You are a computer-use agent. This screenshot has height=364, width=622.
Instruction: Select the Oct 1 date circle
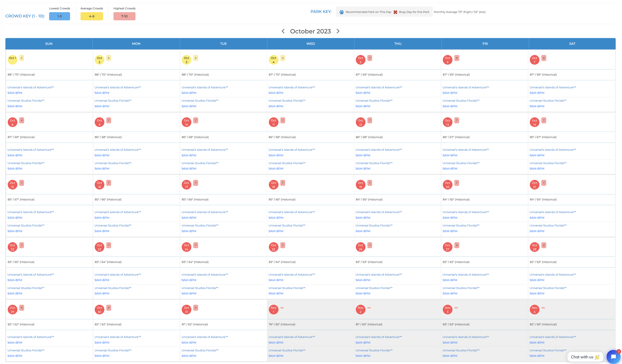pos(12,60)
